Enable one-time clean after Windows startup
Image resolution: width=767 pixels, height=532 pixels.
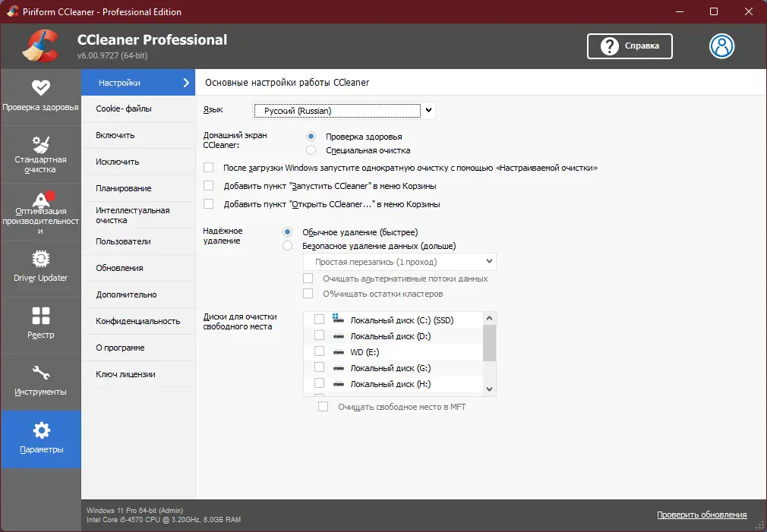tap(208, 168)
